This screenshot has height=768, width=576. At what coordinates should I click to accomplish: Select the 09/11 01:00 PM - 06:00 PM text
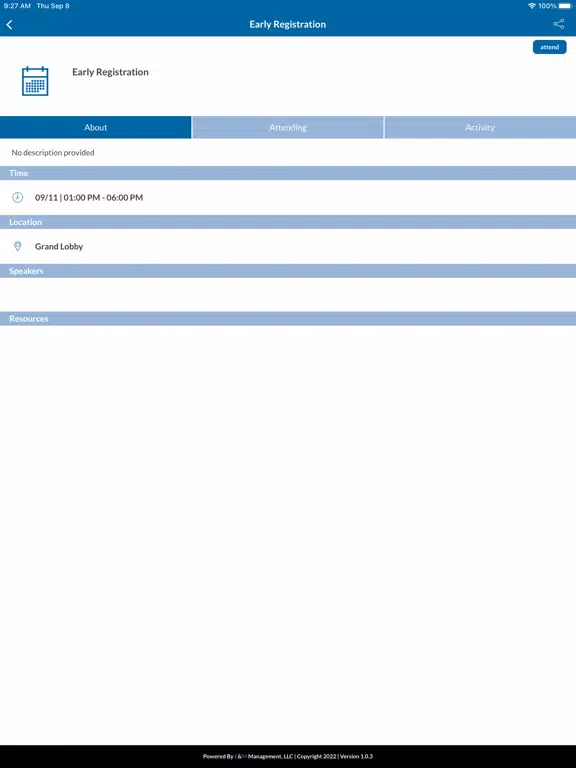click(x=89, y=197)
